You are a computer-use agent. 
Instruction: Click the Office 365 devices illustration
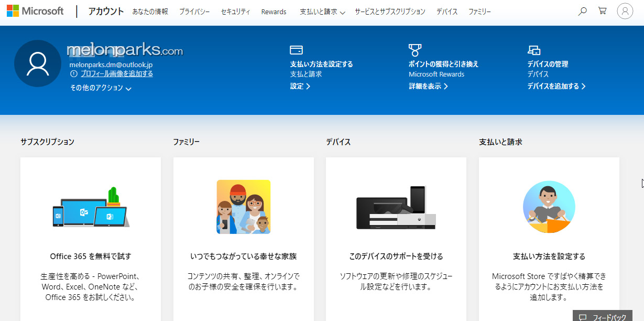(x=91, y=207)
